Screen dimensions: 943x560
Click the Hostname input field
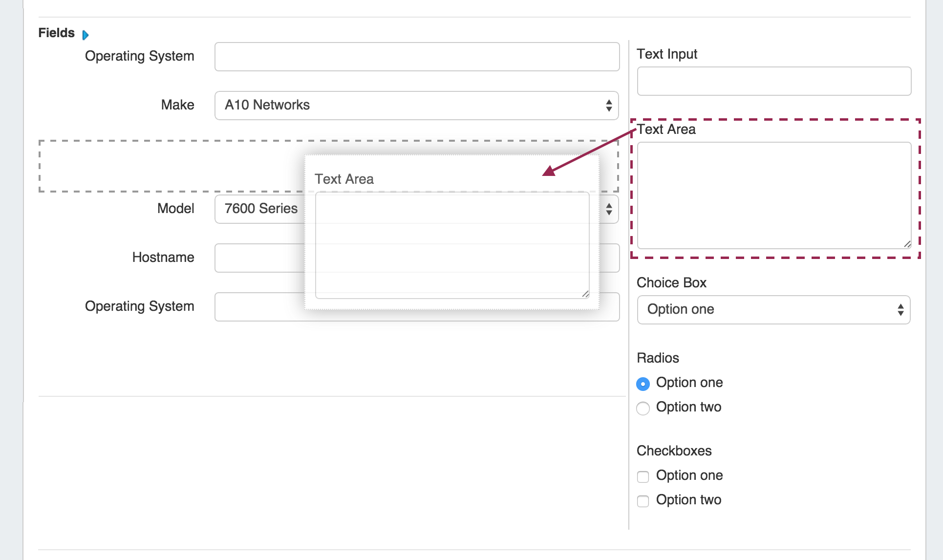tap(259, 258)
